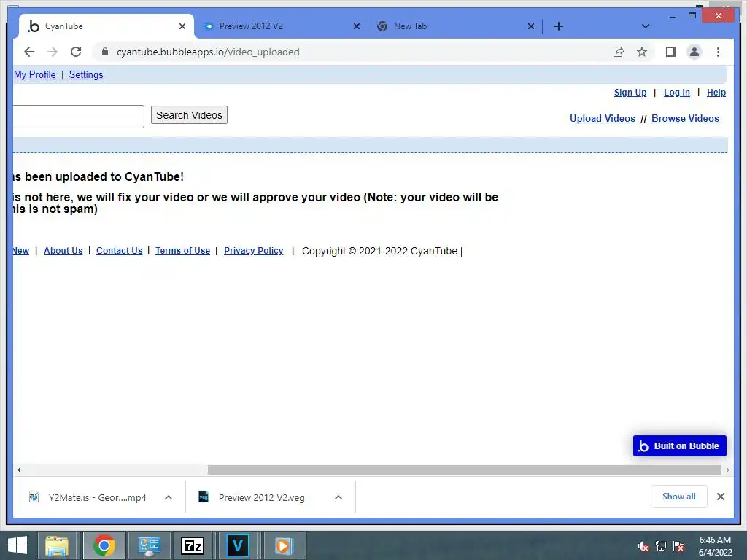Open the Terms of Use link
The width and height of the screenshot is (747, 560).
pyautogui.click(x=182, y=251)
